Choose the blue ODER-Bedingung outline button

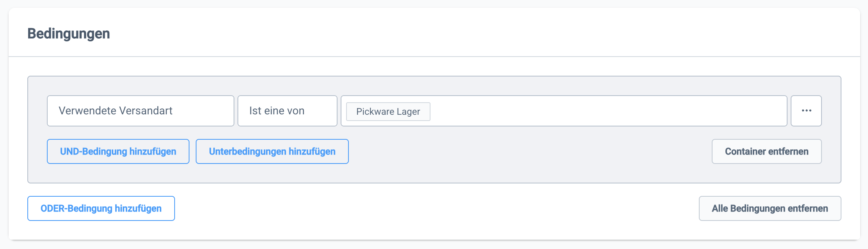(x=101, y=208)
